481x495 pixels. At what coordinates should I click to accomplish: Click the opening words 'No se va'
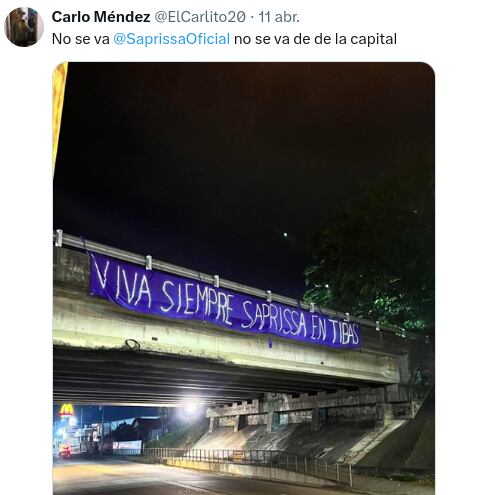pyautogui.click(x=81, y=39)
